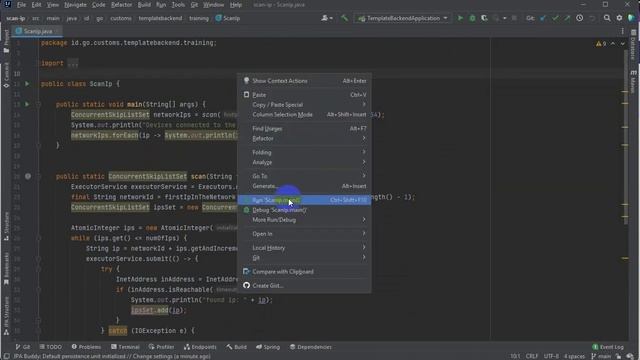Choose Show Context Actions

coord(304,81)
